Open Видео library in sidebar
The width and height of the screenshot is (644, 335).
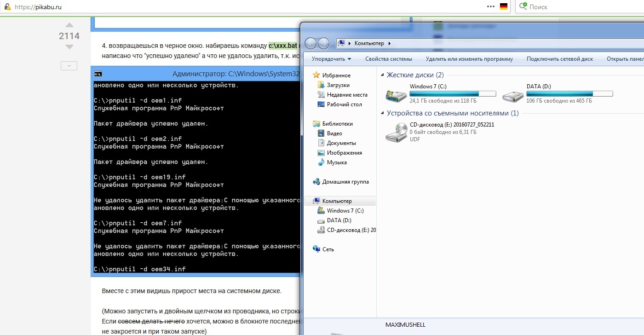pyautogui.click(x=334, y=133)
